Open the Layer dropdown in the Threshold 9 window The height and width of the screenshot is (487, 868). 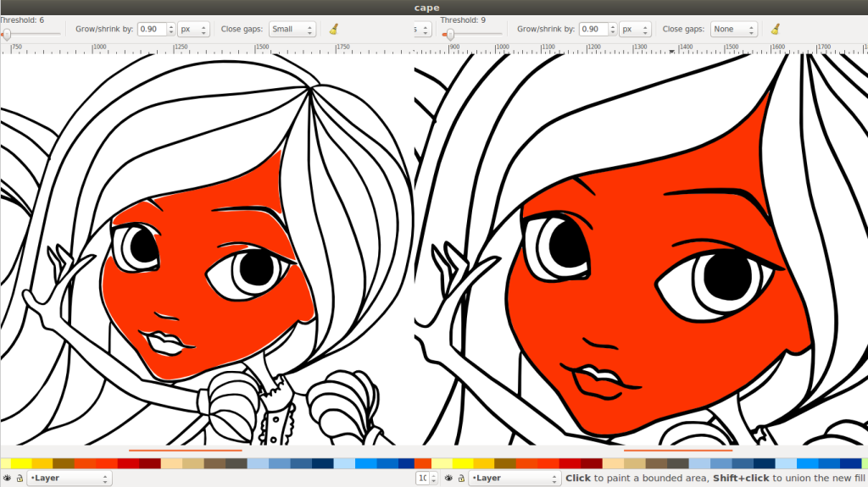pyautogui.click(x=515, y=479)
